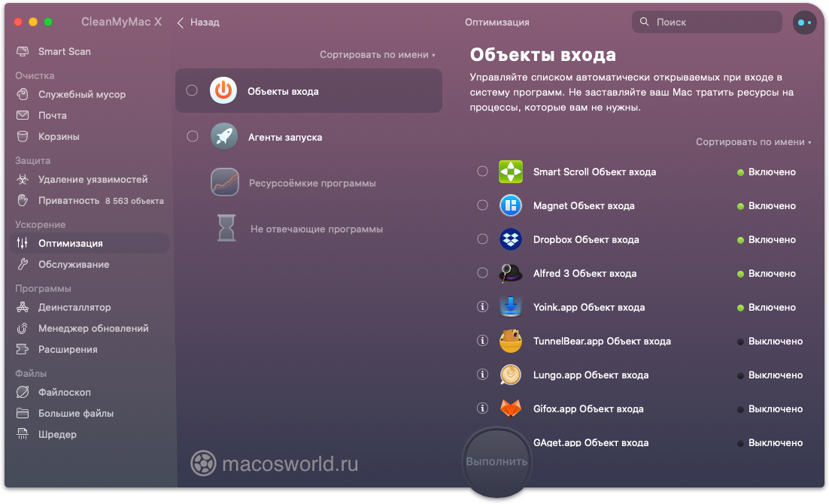Click the Gifox fox icon
The height and width of the screenshot is (504, 829).
click(x=511, y=408)
